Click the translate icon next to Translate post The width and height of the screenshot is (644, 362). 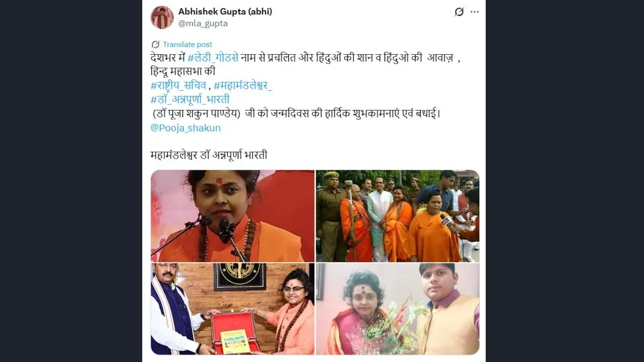pos(156,45)
